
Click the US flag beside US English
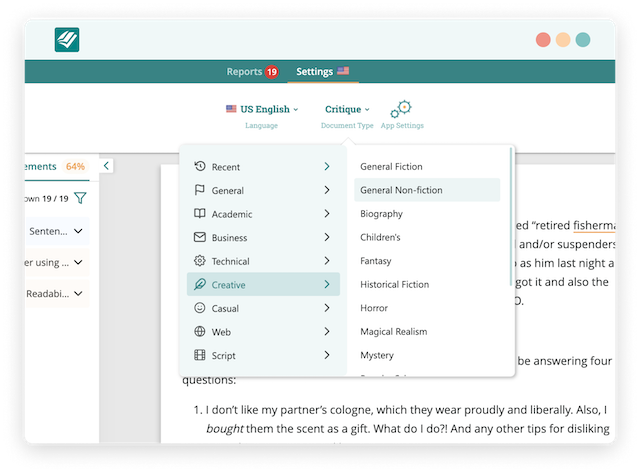click(x=231, y=109)
